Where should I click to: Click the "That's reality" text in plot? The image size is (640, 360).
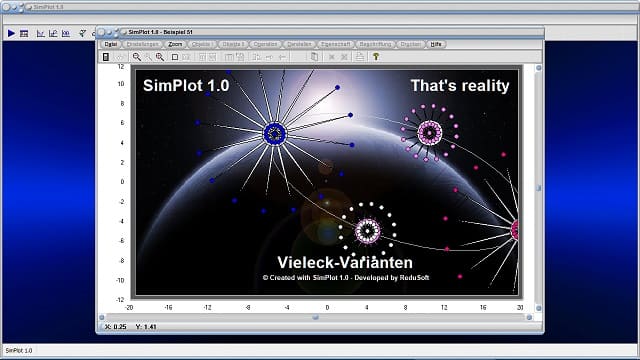460,86
